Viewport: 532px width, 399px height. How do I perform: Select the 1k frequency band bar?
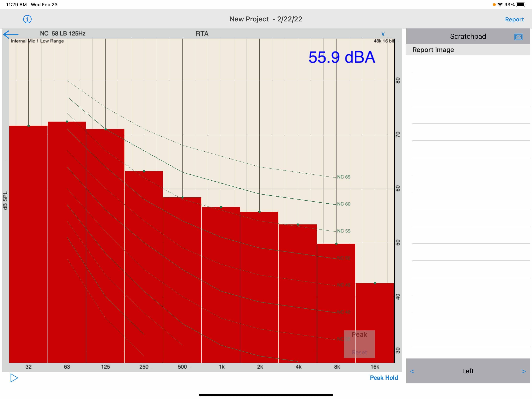[221, 284]
